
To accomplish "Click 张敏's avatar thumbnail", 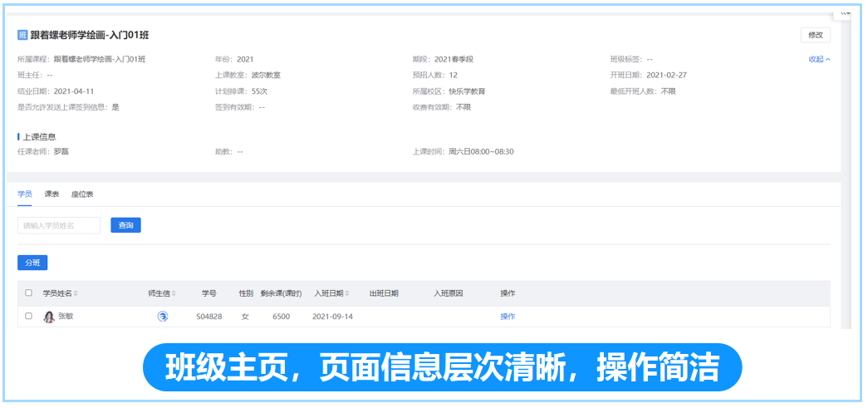I will 49,317.
